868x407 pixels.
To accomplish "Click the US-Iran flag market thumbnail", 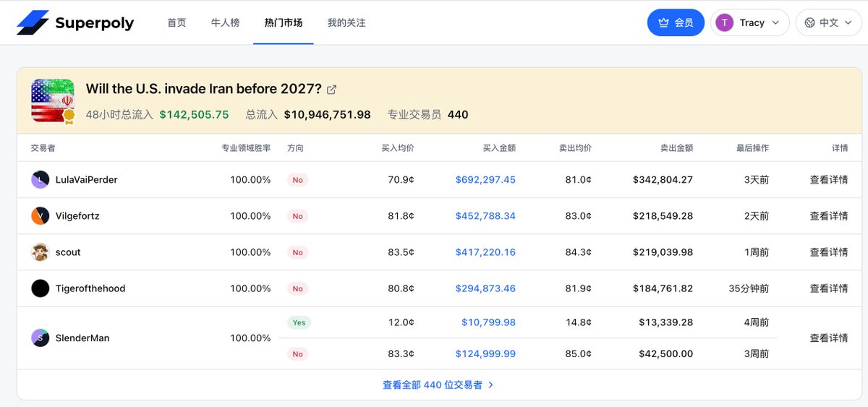I will click(53, 100).
